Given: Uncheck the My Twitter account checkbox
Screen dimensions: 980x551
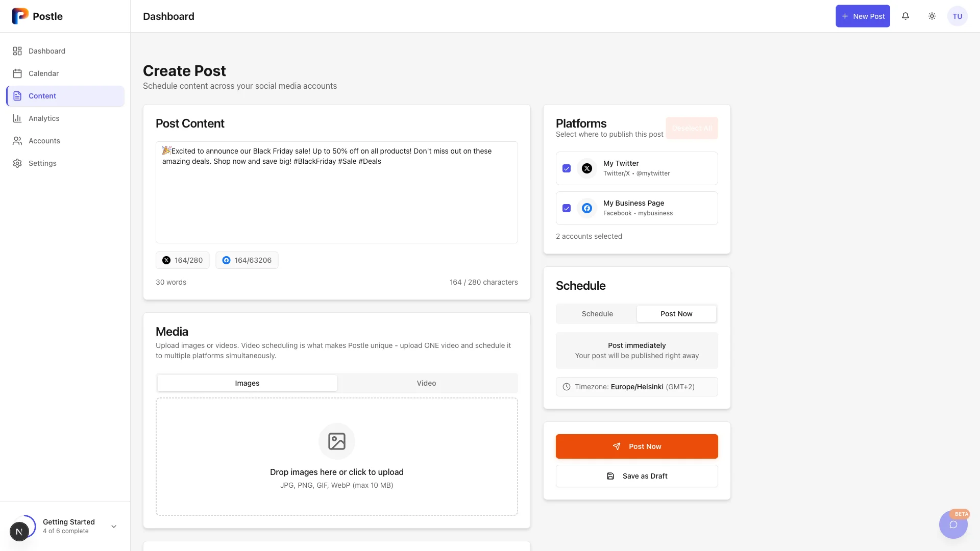Looking at the screenshot, I should 567,168.
